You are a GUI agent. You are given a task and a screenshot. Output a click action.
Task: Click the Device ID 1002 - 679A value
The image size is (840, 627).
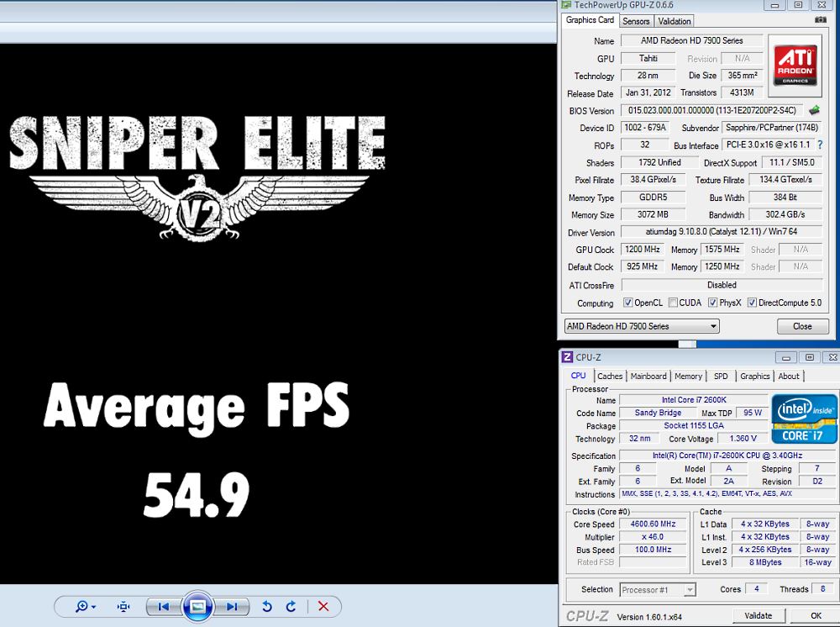[x=645, y=128]
